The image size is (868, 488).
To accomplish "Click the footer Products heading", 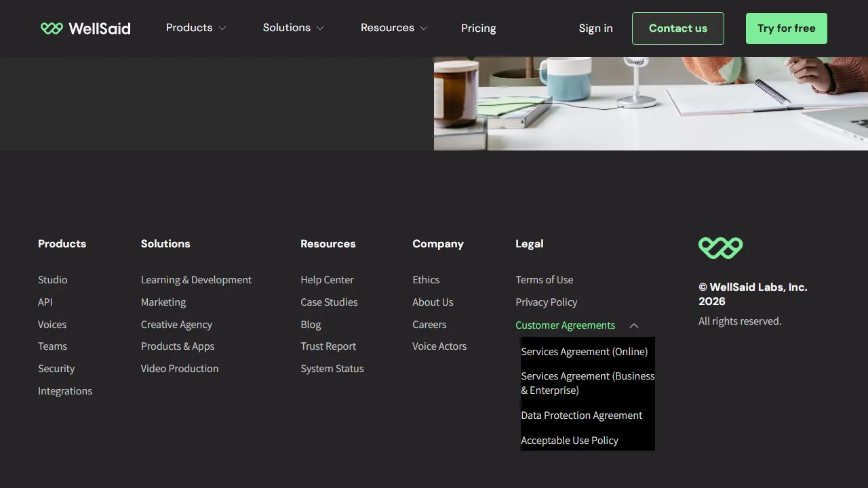I will (62, 244).
